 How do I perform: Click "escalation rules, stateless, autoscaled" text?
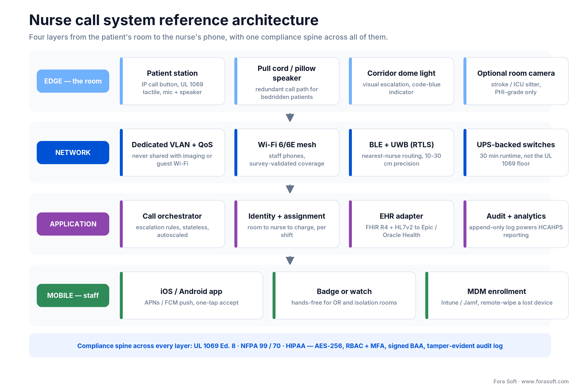pos(172,231)
